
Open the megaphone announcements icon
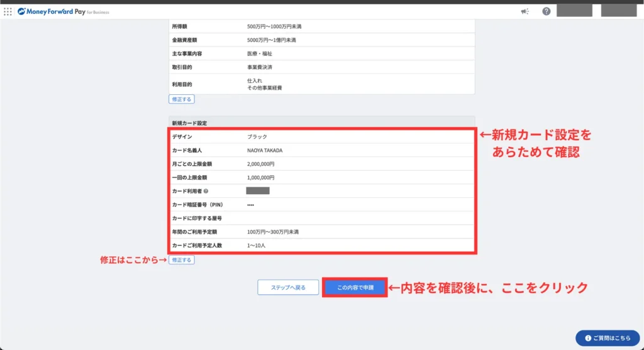point(525,11)
